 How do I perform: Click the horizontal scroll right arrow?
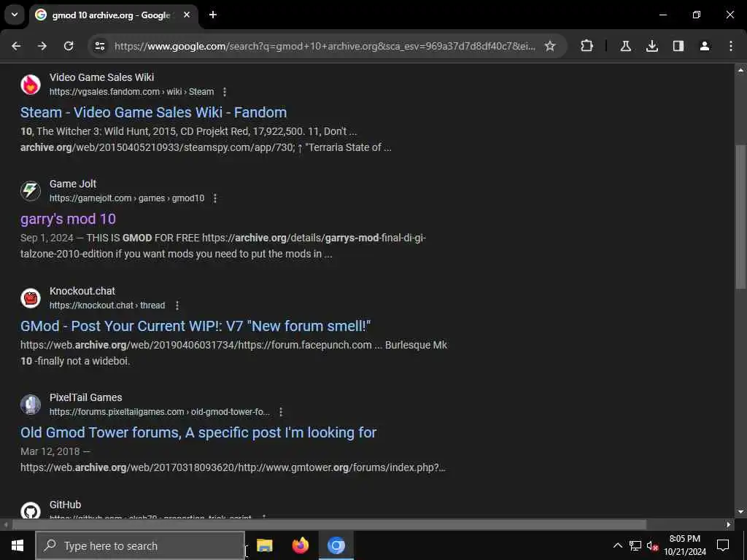[729, 525]
